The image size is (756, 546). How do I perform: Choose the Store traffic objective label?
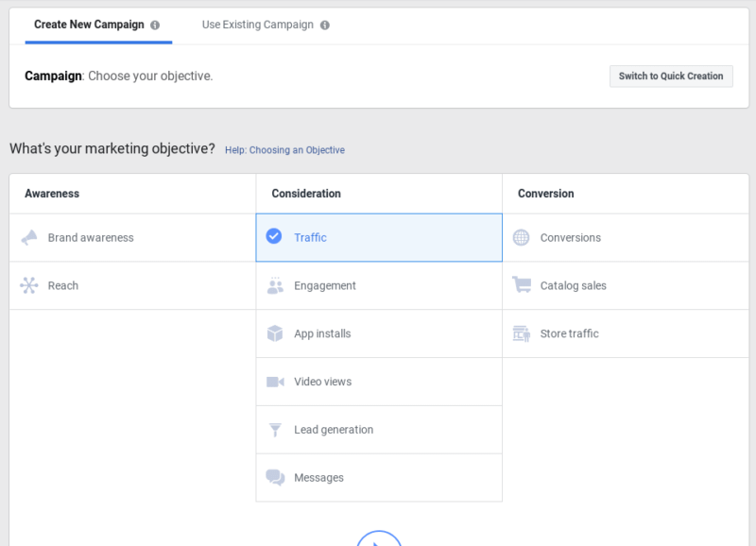[569, 333]
